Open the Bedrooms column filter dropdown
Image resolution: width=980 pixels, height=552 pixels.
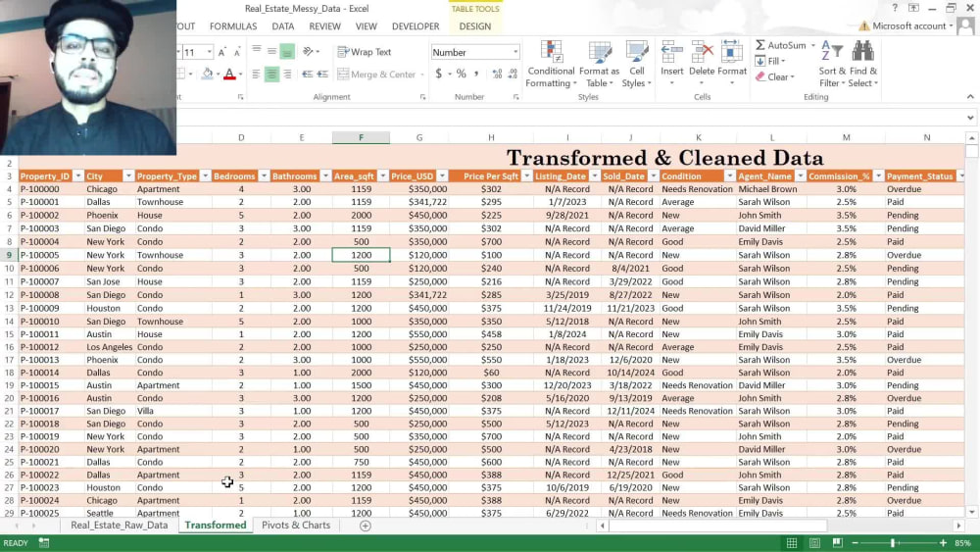[264, 176]
